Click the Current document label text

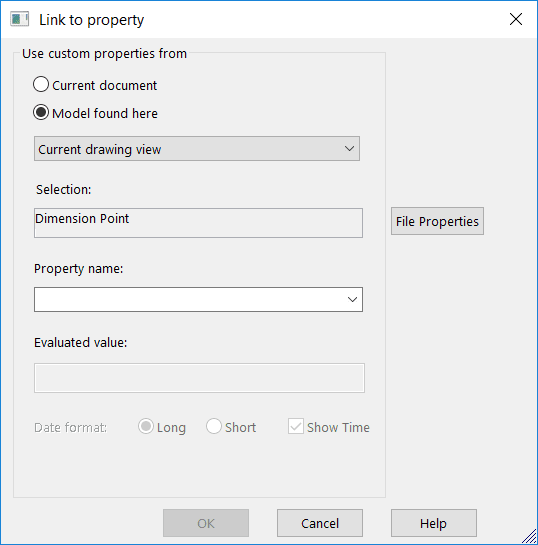pyautogui.click(x=105, y=85)
